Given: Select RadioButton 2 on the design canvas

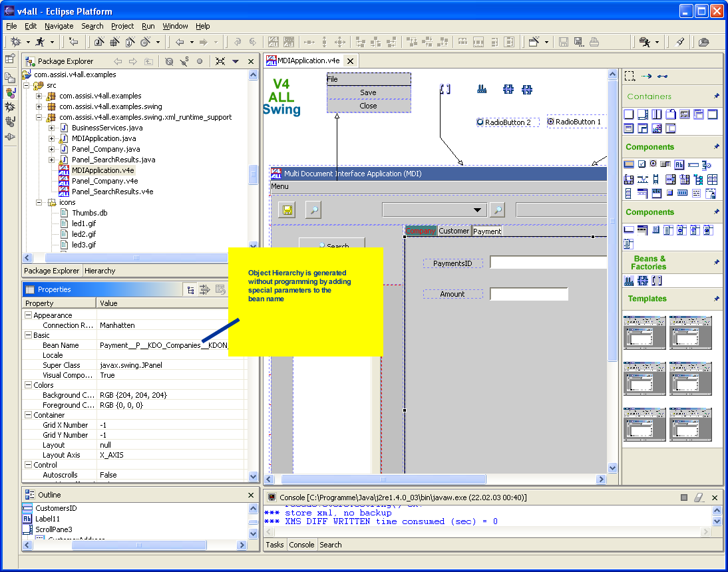Looking at the screenshot, I should click(508, 122).
